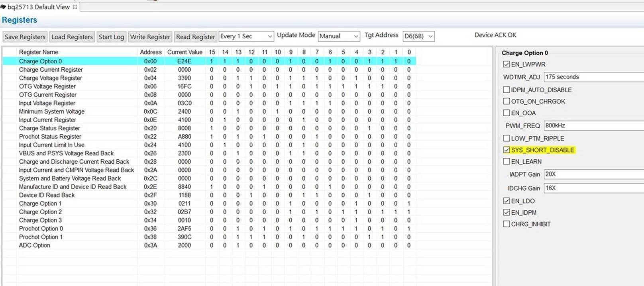The image size is (644, 286).
Task: Select the Charge Option 2 row
Action: pos(209,212)
